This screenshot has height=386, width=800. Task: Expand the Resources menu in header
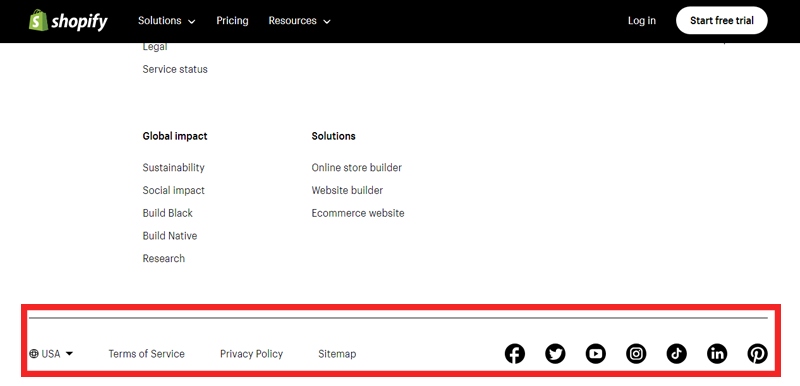tap(299, 21)
